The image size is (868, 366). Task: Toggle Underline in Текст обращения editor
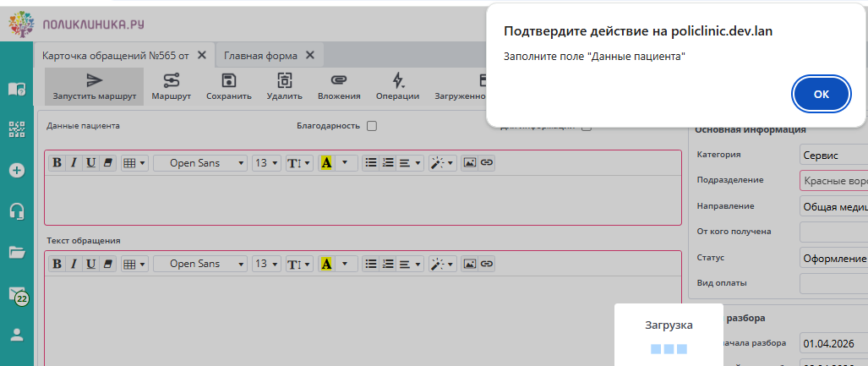click(90, 264)
